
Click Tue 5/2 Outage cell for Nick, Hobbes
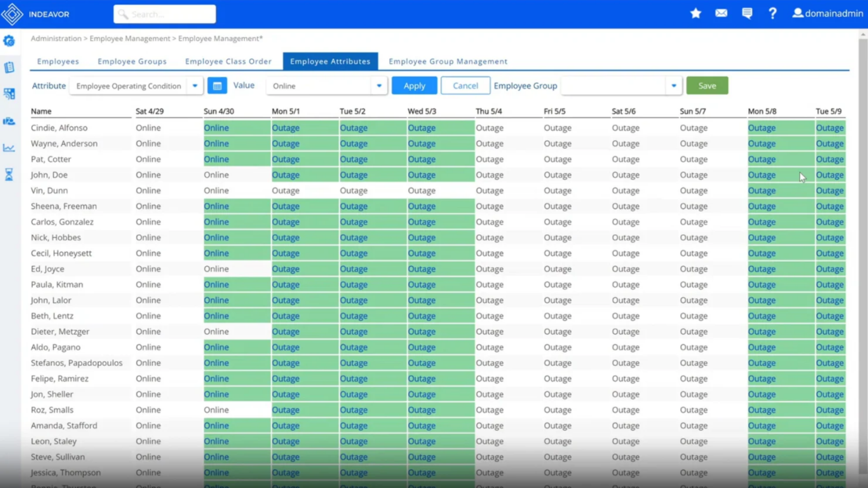(x=373, y=238)
